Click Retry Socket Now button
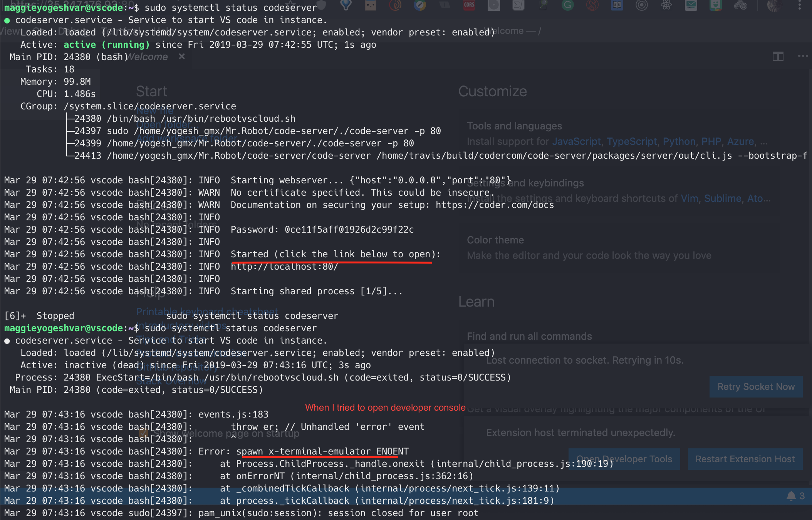Viewport: 812px width, 520px height. [756, 387]
